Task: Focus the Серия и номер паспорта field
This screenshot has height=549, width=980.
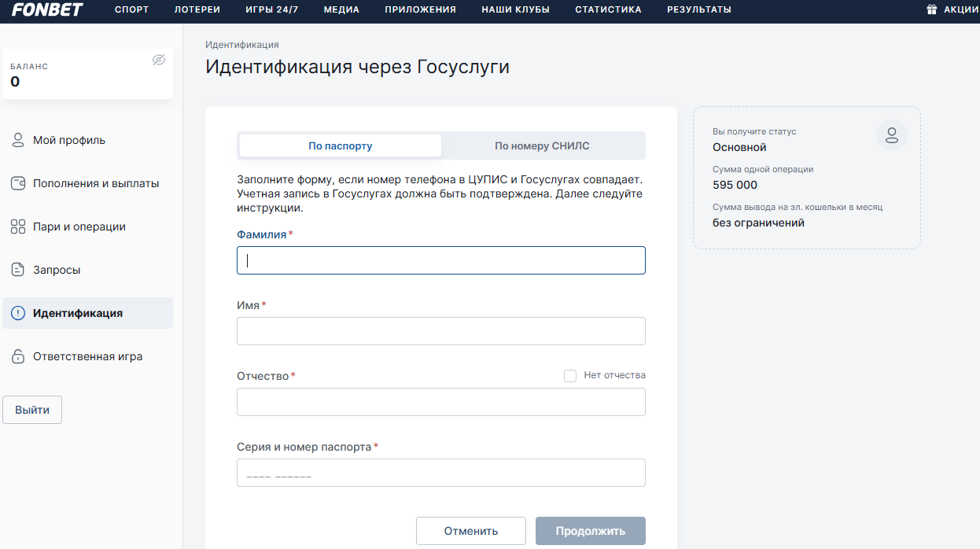Action: click(x=441, y=473)
